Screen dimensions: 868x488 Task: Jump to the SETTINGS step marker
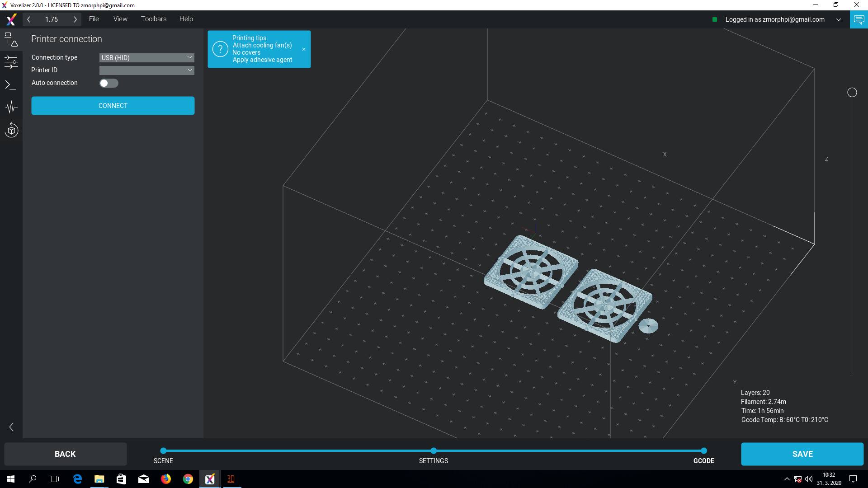tap(434, 451)
